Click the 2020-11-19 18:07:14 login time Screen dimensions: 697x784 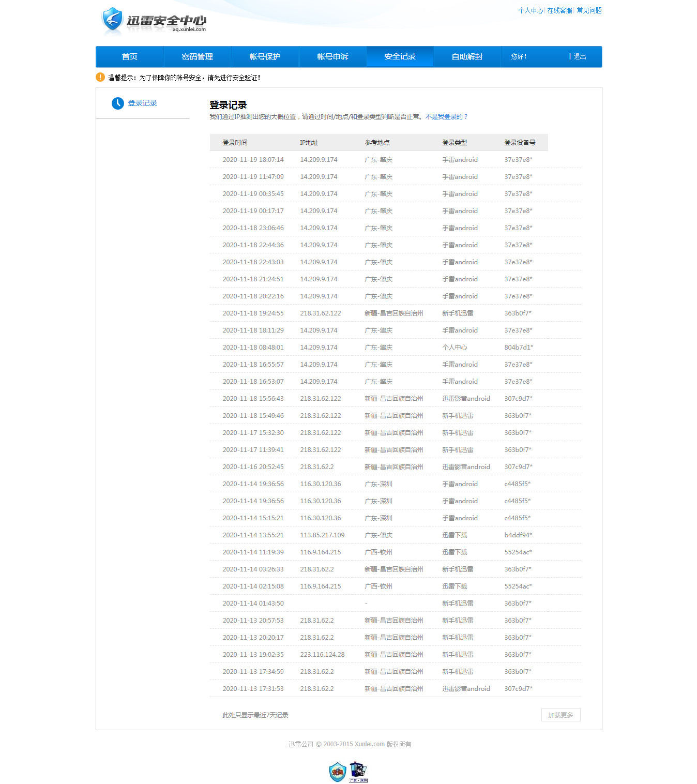pyautogui.click(x=253, y=160)
